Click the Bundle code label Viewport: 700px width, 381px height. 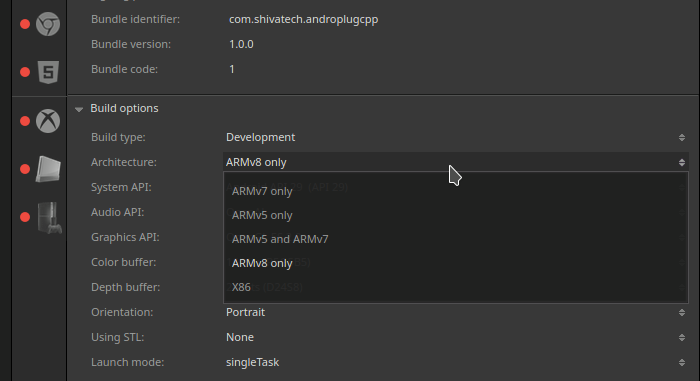(x=124, y=69)
